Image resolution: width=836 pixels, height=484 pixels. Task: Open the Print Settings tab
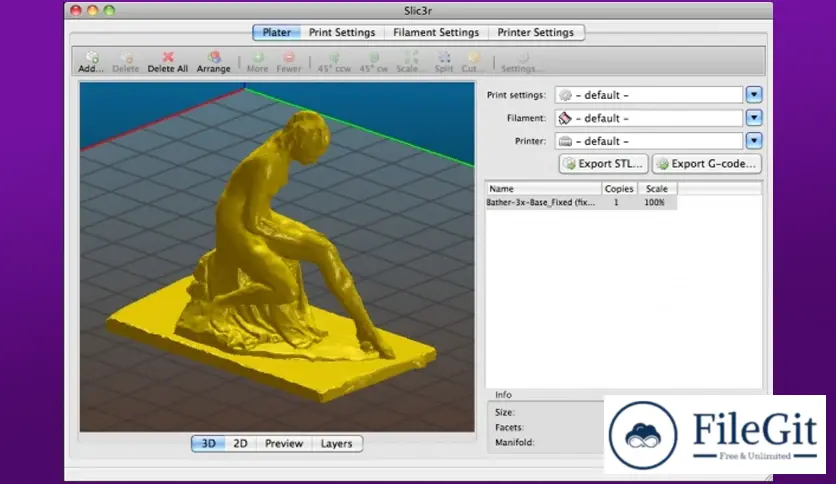click(x=342, y=33)
